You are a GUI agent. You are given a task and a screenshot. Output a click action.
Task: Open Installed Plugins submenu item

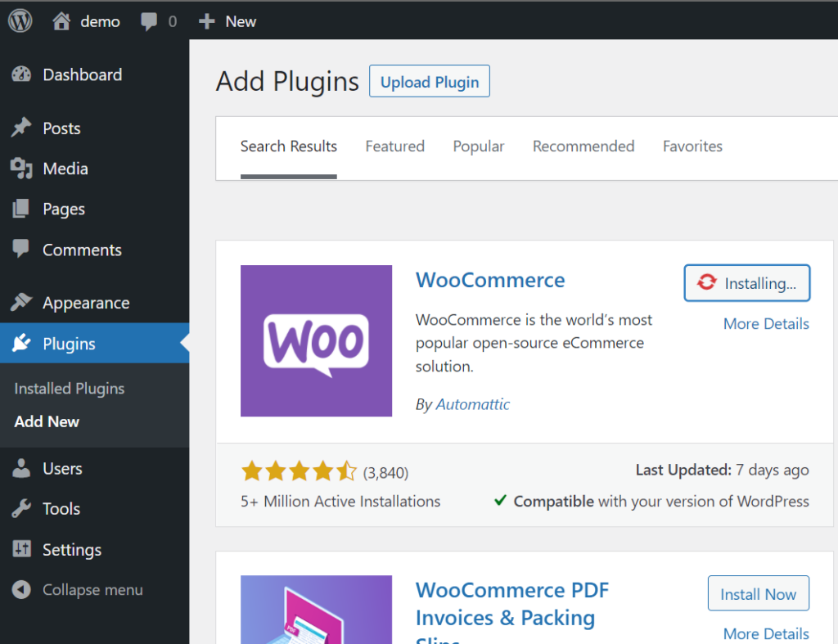coord(70,389)
